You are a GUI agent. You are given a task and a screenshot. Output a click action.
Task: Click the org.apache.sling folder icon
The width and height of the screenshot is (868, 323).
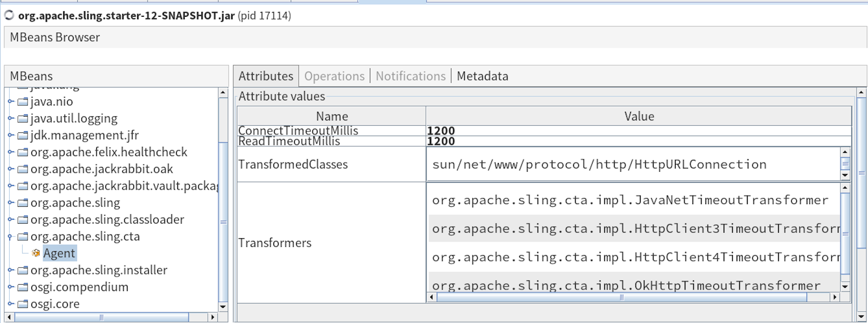pos(23,203)
